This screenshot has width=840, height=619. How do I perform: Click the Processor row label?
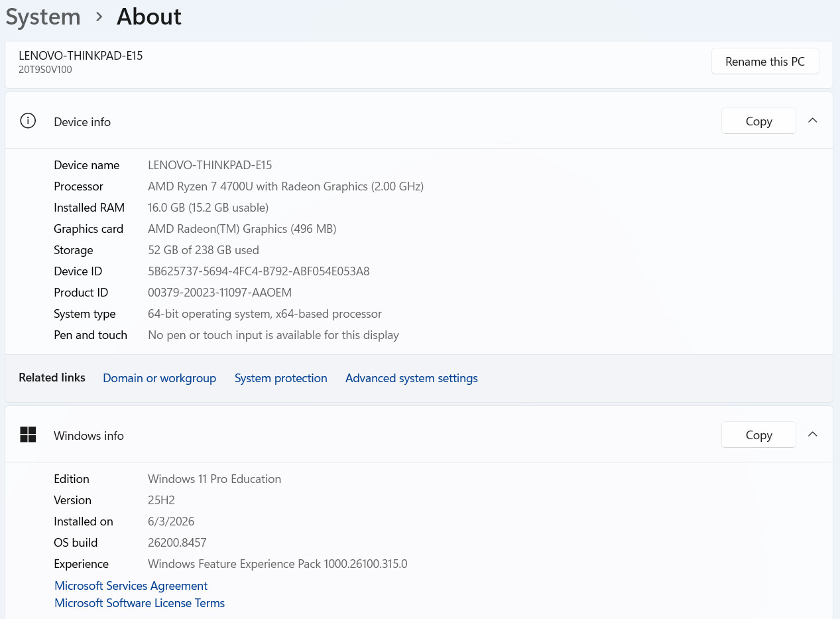tap(78, 186)
